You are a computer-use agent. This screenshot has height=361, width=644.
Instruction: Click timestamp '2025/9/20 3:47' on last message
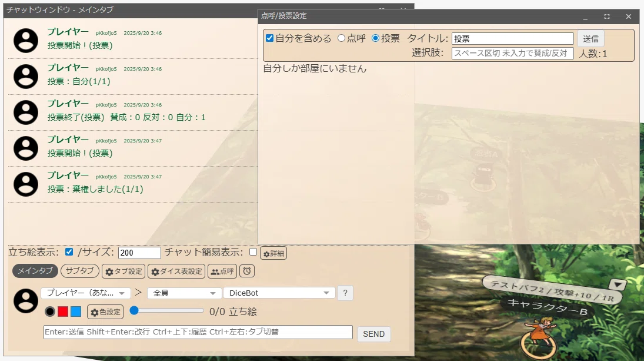(x=142, y=177)
